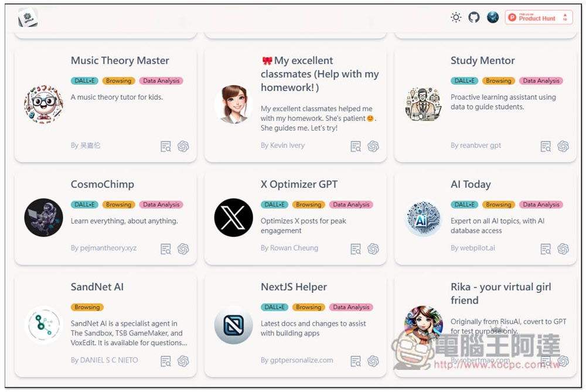Screen dimensions: 586x392
Task: Open AI Today details page icon
Action: point(546,249)
